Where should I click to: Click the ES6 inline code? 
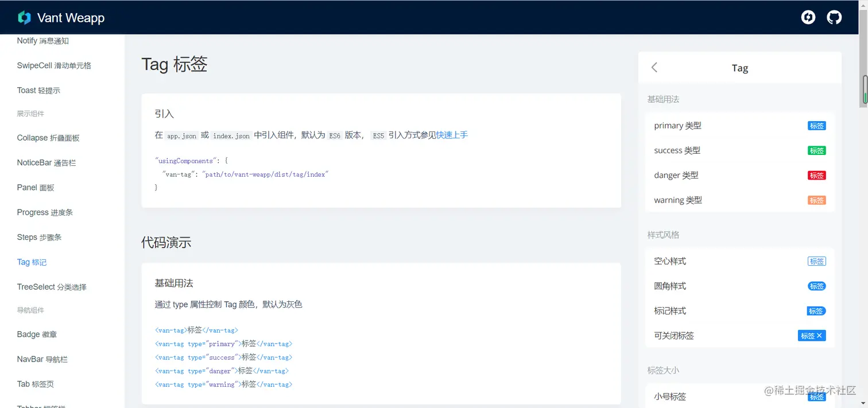(335, 136)
